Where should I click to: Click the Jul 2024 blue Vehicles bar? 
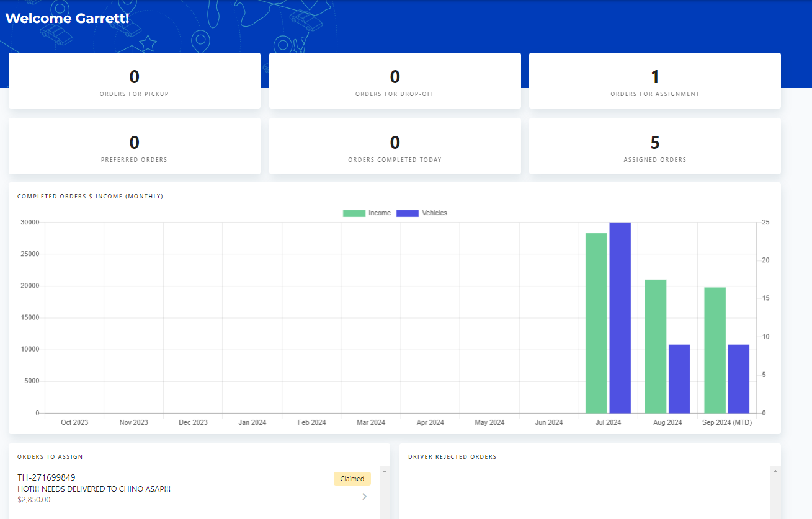620,317
